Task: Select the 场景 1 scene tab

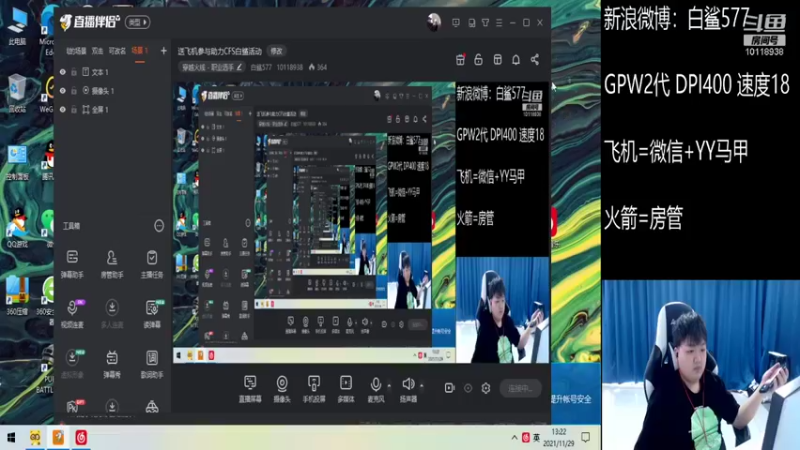Action: 139,51
